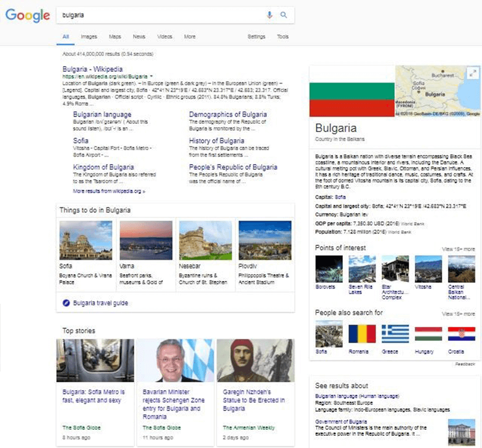The width and height of the screenshot is (482, 448).
Task: Click the Sofia Metro train story image
Action: pyautogui.click(x=95, y=360)
